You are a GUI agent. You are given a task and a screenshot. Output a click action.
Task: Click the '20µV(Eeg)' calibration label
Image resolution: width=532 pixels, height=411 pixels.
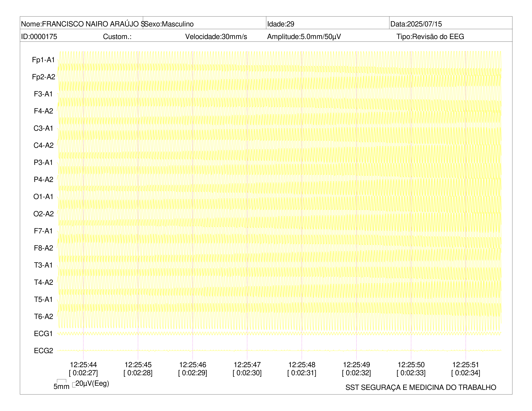coord(92,383)
